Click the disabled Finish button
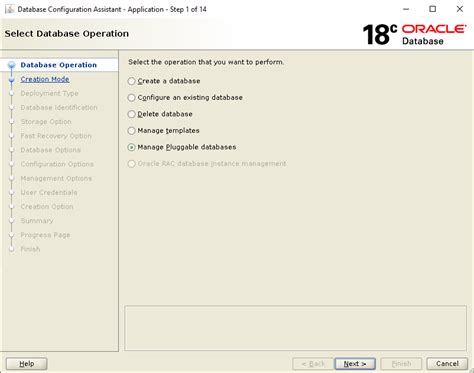The width and height of the screenshot is (474, 373). coord(401,364)
